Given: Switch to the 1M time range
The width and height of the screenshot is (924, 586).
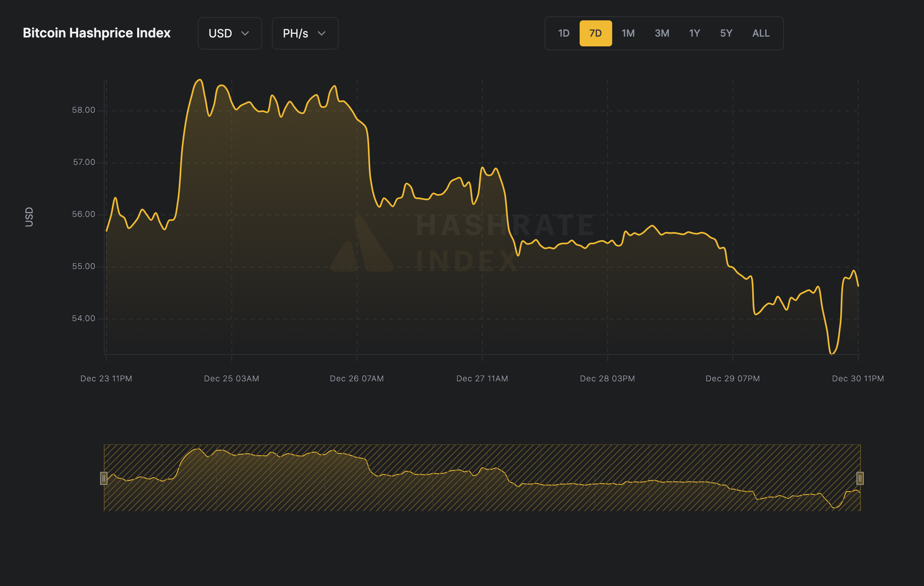Looking at the screenshot, I should 628,33.
